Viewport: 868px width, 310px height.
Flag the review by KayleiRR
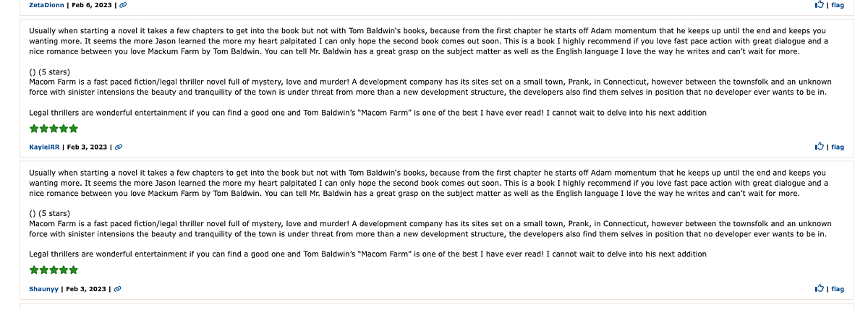tap(838, 147)
